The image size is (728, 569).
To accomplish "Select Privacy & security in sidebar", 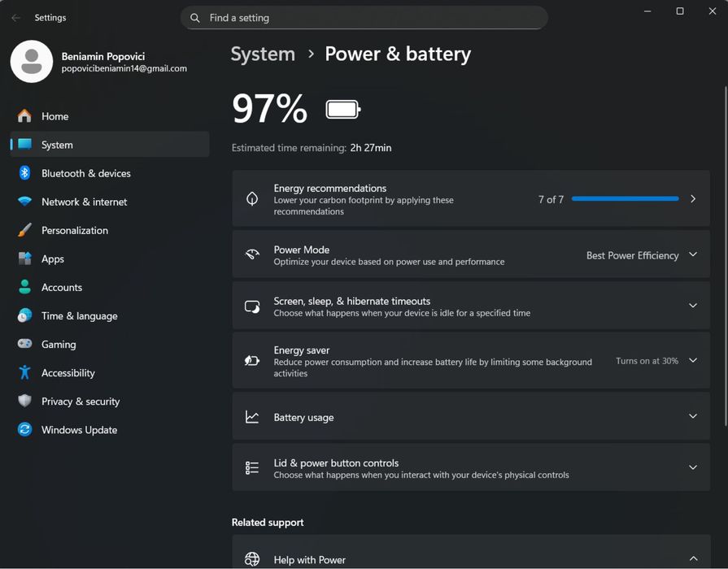I will [x=110, y=402].
